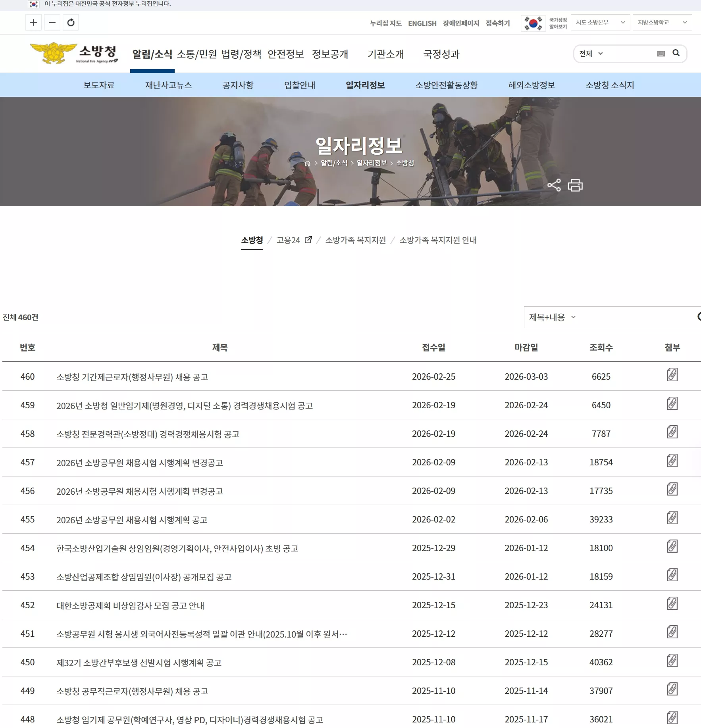Click the search magnifier icon
Screen dimensions: 701x728
pyautogui.click(x=676, y=53)
